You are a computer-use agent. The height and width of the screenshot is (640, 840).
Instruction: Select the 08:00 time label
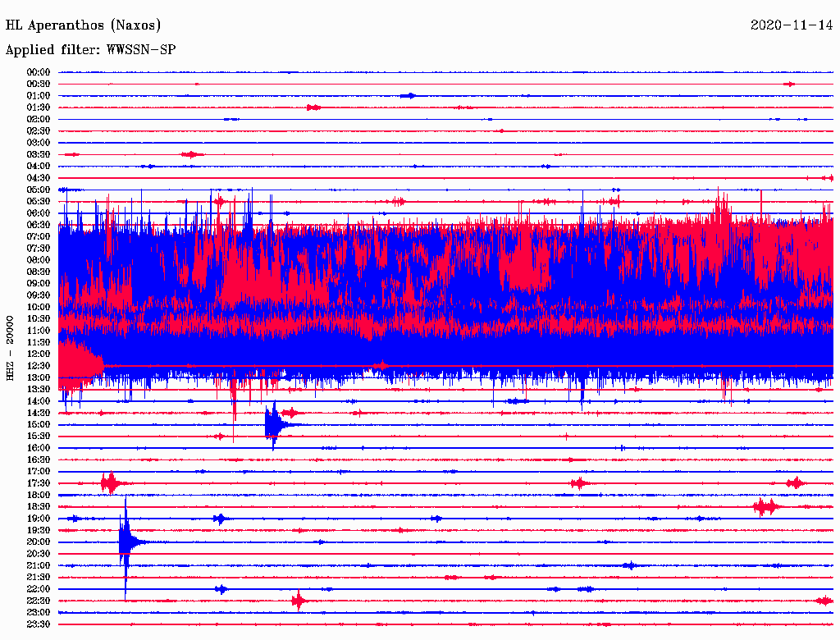[39, 260]
